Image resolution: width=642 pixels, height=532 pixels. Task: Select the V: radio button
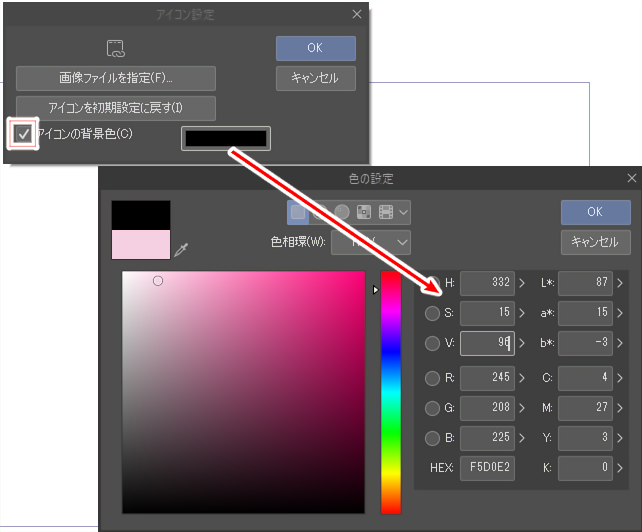click(x=432, y=343)
